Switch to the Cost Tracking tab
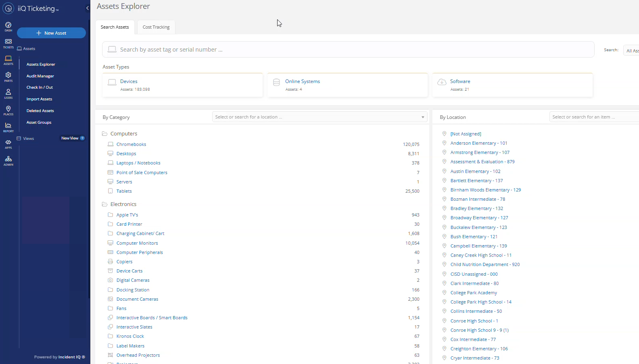Viewport: 639px width, 364px height. click(x=156, y=27)
